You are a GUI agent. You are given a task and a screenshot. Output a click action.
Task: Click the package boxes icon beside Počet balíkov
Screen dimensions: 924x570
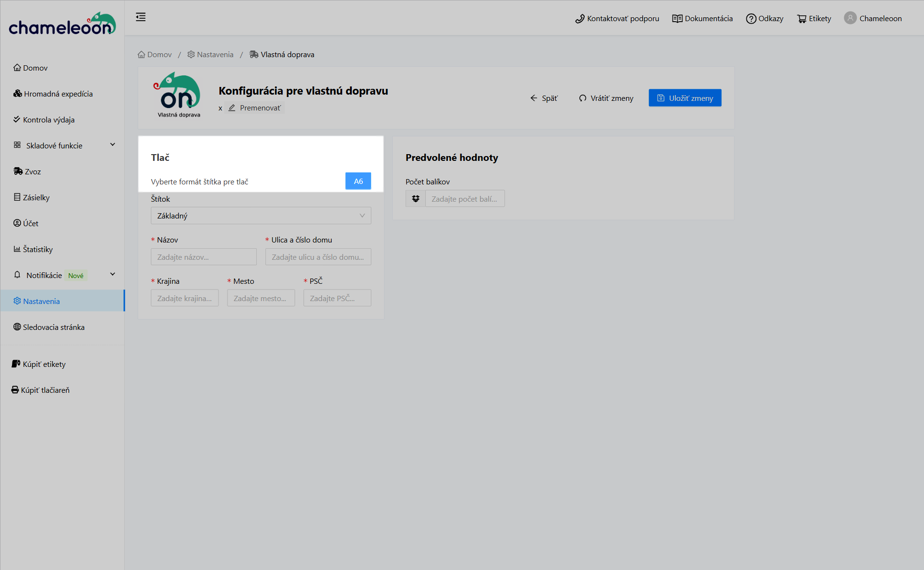pyautogui.click(x=416, y=199)
